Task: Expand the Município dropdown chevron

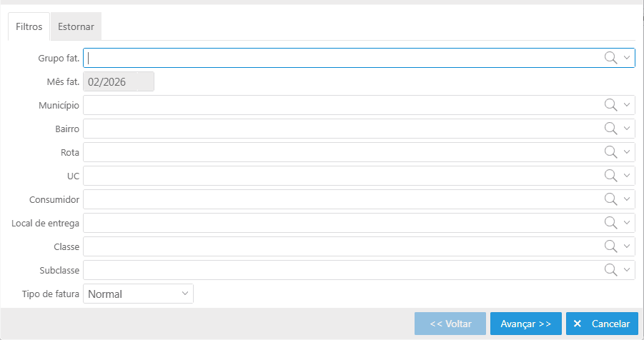Action: click(627, 105)
